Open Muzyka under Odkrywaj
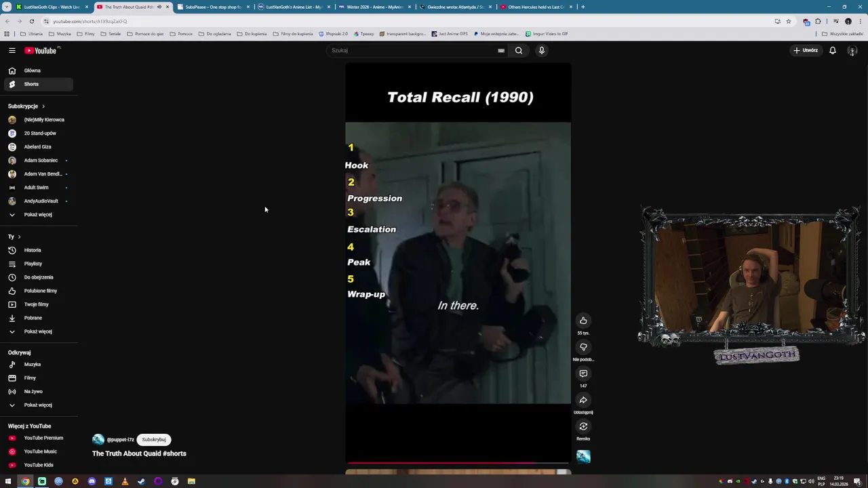Image resolution: width=868 pixels, height=488 pixels. point(38,365)
